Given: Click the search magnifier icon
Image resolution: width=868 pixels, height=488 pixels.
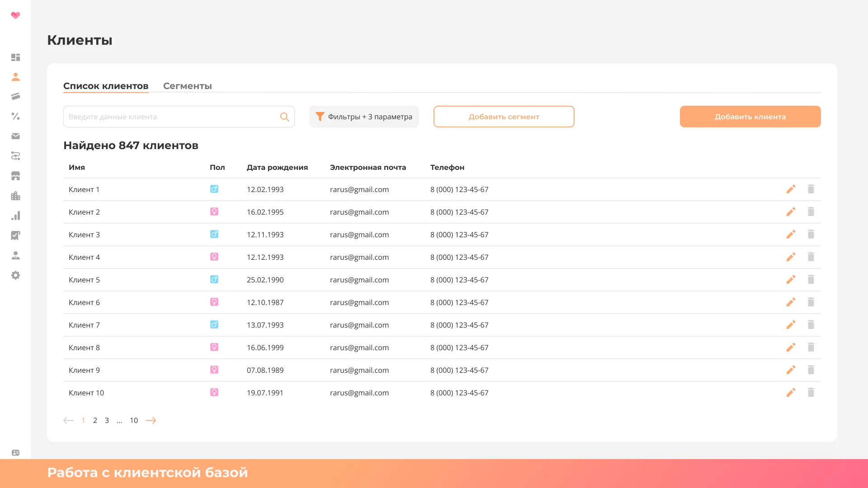Looking at the screenshot, I should (x=284, y=117).
